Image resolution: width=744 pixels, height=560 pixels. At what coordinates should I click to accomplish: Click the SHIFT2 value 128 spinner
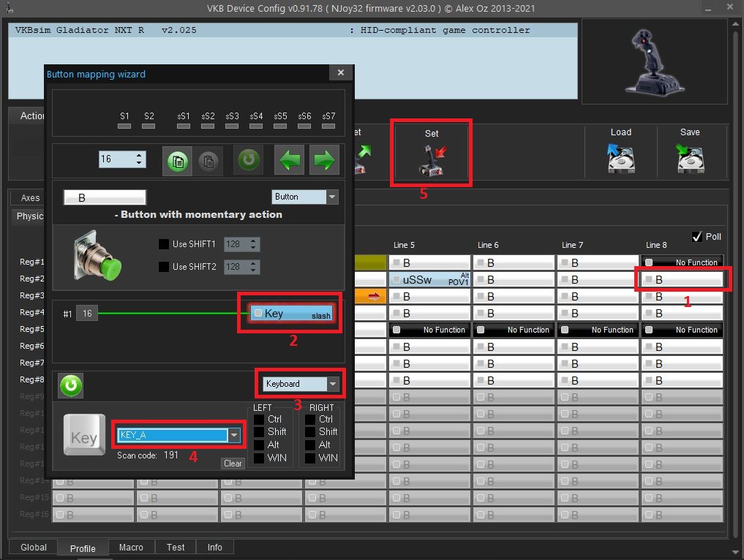click(242, 267)
